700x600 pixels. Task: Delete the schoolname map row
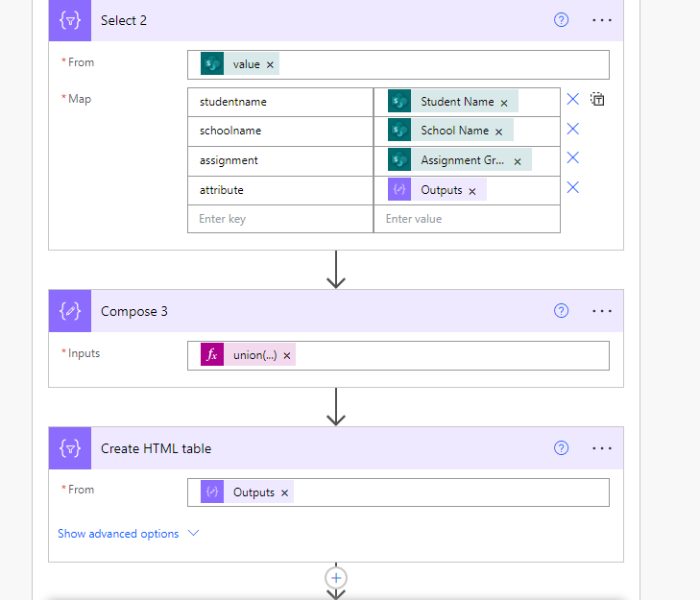(x=572, y=129)
